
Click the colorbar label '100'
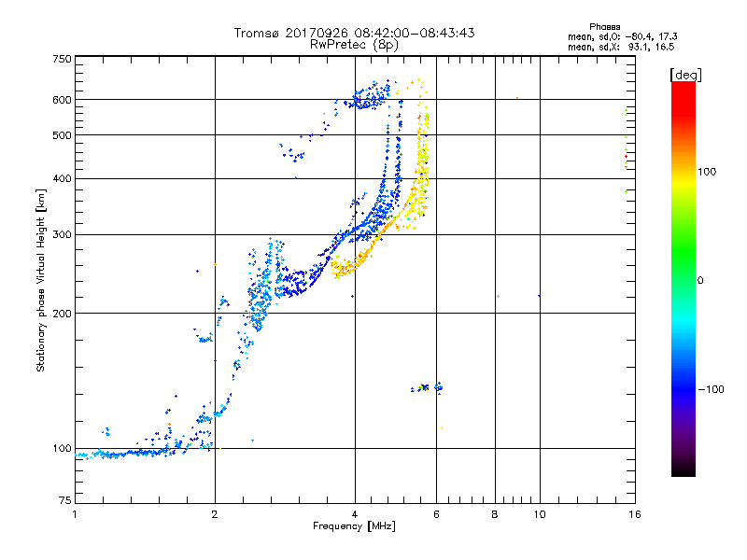[707, 172]
